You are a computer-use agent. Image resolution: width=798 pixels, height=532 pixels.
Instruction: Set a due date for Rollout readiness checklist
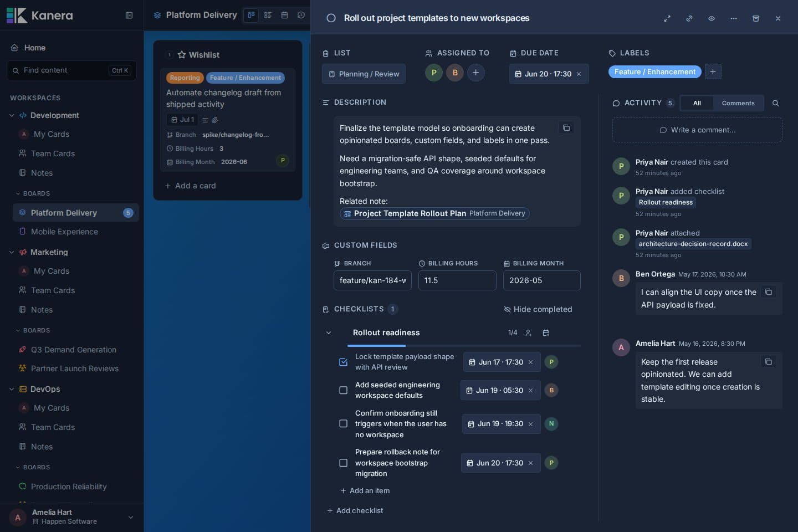pyautogui.click(x=546, y=333)
